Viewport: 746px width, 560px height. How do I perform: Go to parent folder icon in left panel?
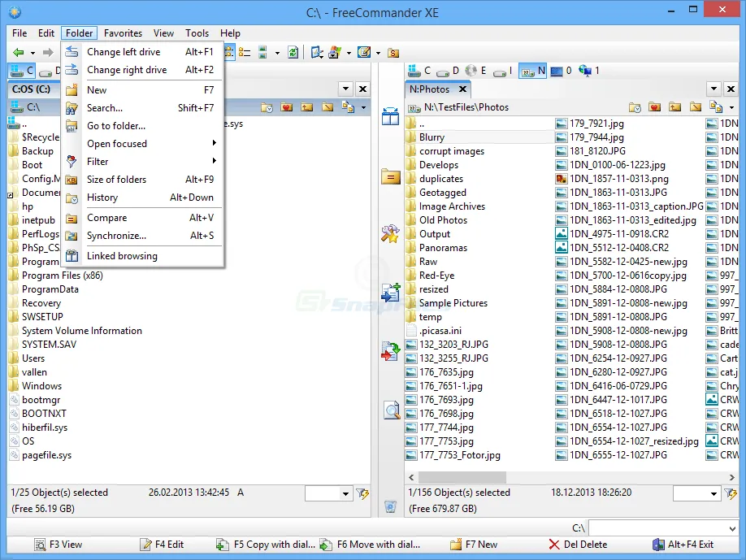click(x=307, y=107)
